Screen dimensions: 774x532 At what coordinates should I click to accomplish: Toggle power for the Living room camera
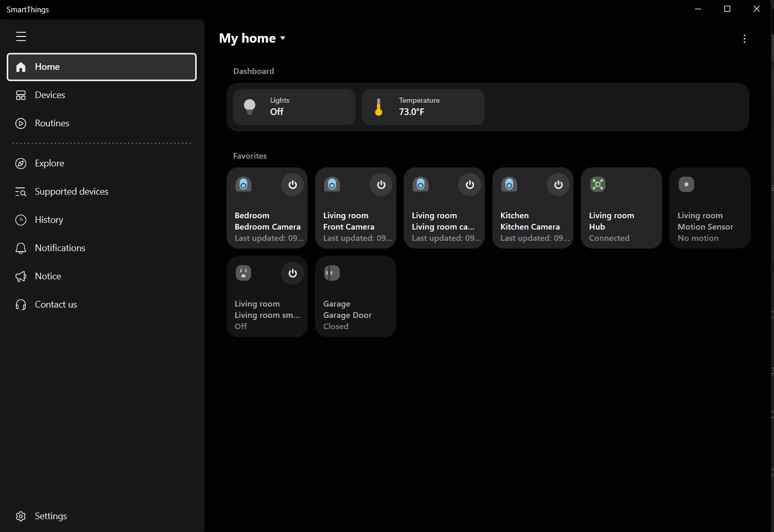(470, 185)
